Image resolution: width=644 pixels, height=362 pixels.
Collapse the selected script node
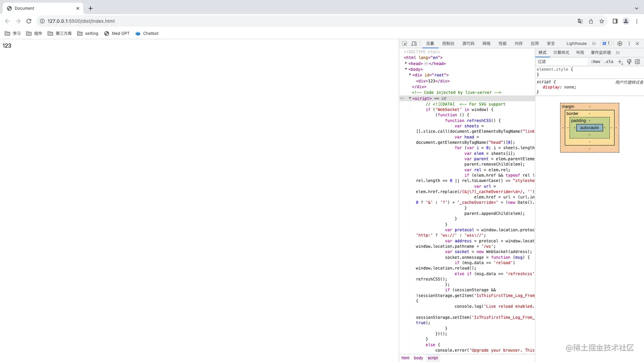point(410,98)
